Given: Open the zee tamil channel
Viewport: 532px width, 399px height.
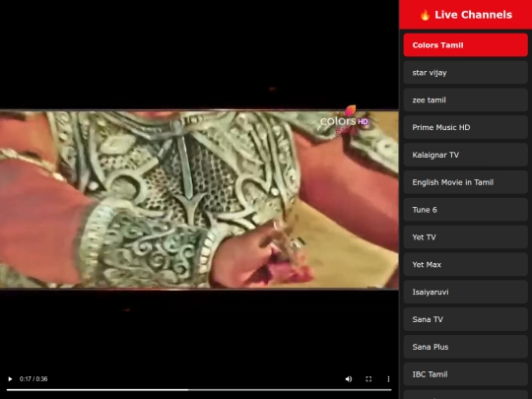Looking at the screenshot, I should pyautogui.click(x=465, y=100).
